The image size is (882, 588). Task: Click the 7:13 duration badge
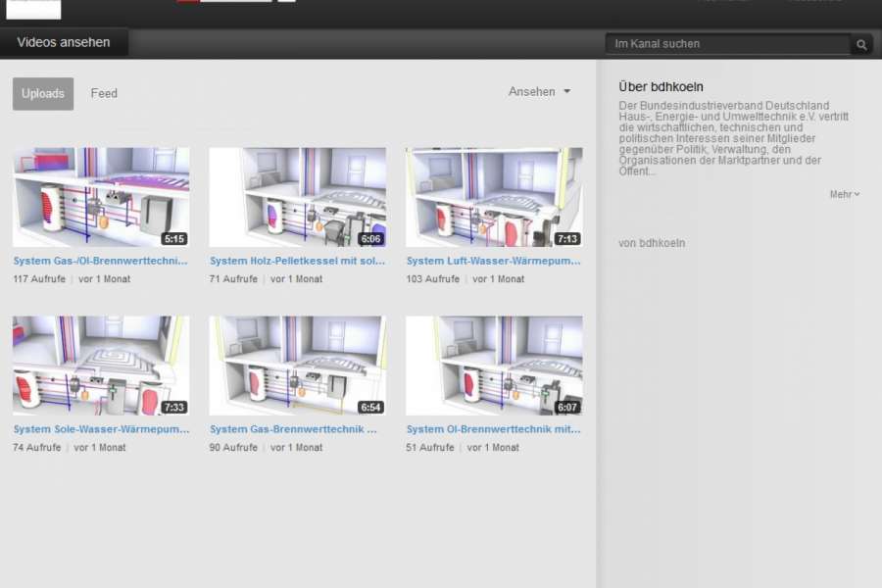point(567,238)
